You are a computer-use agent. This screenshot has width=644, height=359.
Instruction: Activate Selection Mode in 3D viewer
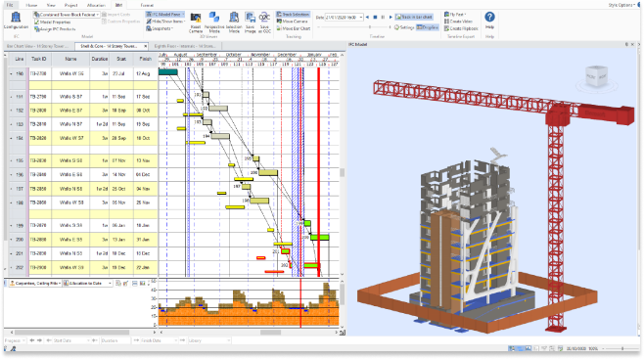(234, 22)
